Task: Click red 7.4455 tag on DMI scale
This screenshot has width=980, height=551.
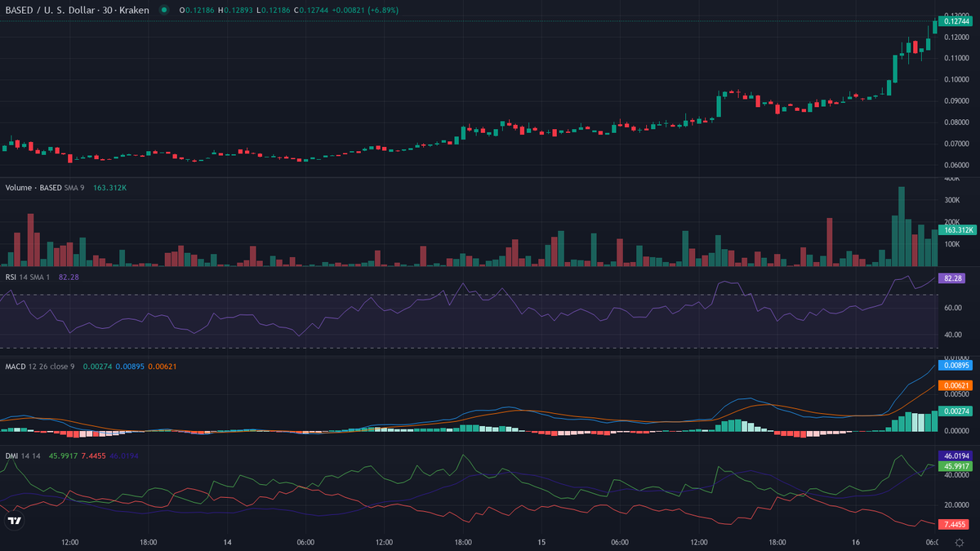Action: (x=955, y=523)
